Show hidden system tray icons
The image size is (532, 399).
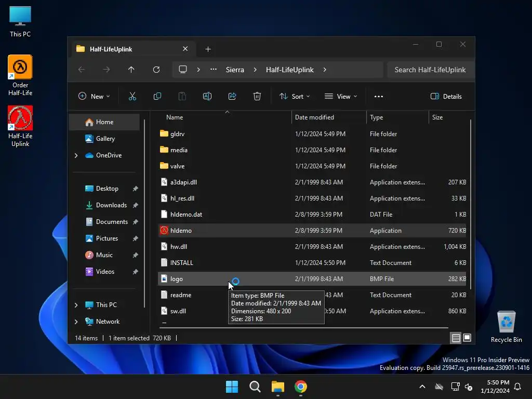point(422,387)
